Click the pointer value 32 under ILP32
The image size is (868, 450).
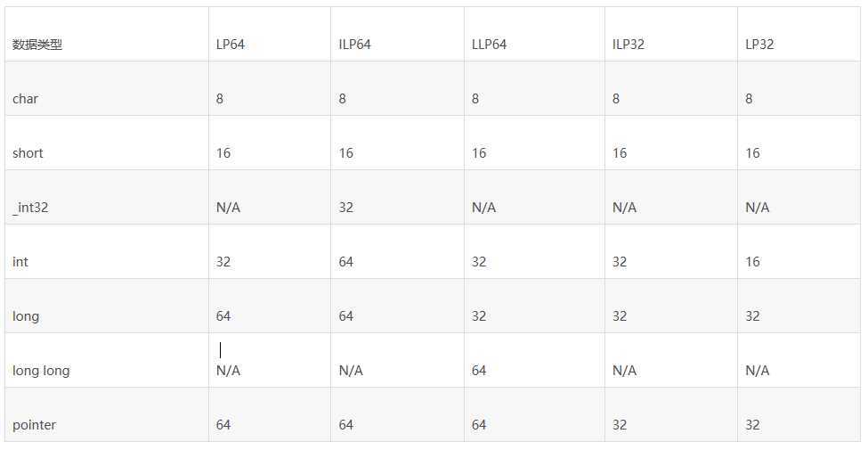click(620, 424)
